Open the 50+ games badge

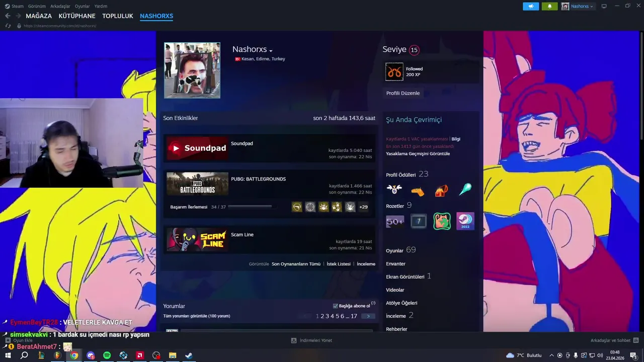click(x=395, y=221)
